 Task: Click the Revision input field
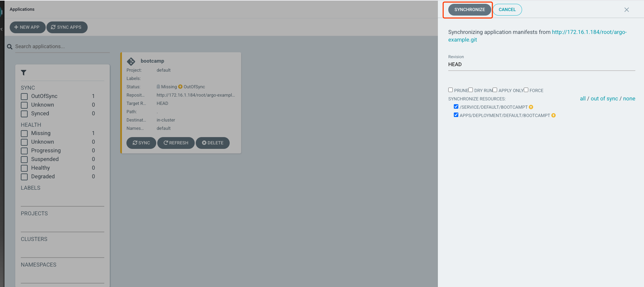click(x=541, y=64)
